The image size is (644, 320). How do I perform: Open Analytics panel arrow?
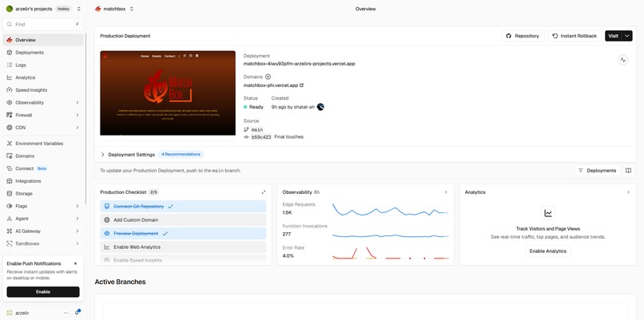click(x=628, y=192)
